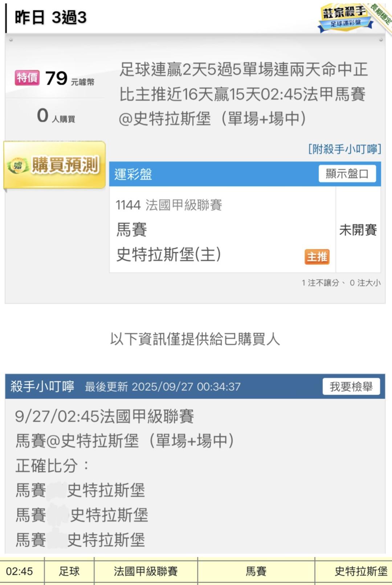Toggle 顯示盤口 to show odds
This screenshot has height=585, width=392.
click(347, 174)
